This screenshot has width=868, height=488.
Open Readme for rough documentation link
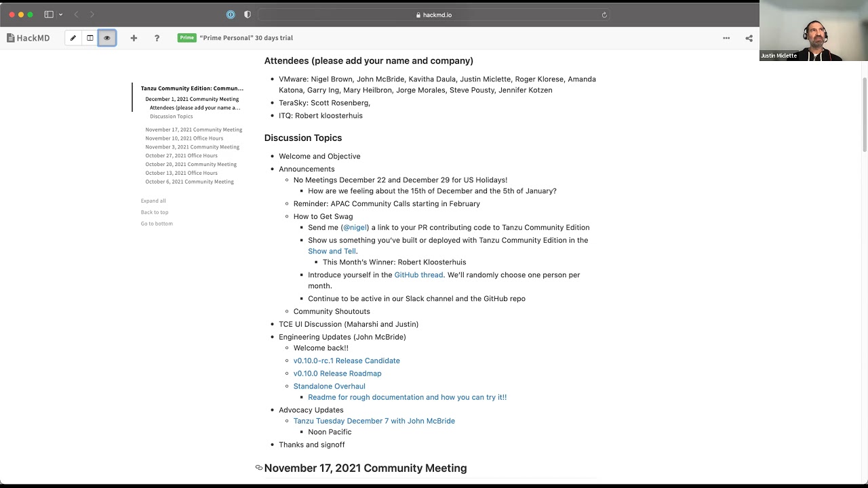407,397
